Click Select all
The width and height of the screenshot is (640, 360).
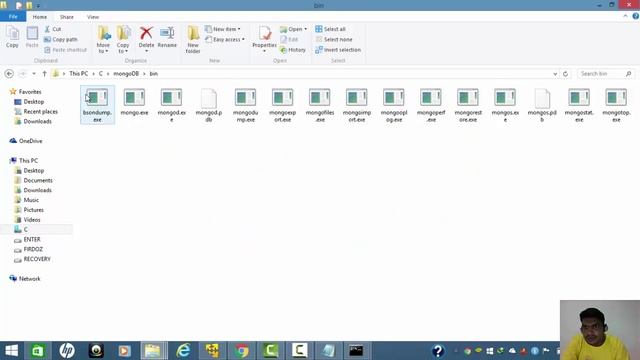331,29
